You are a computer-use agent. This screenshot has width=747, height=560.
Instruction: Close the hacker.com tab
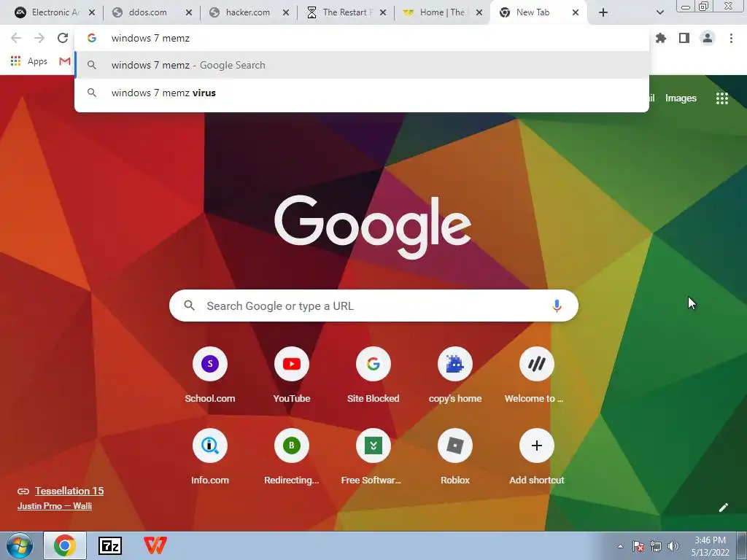coord(286,12)
